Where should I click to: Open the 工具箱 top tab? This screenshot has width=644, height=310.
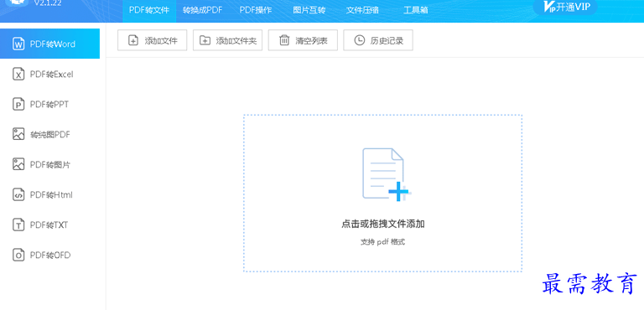tap(415, 10)
